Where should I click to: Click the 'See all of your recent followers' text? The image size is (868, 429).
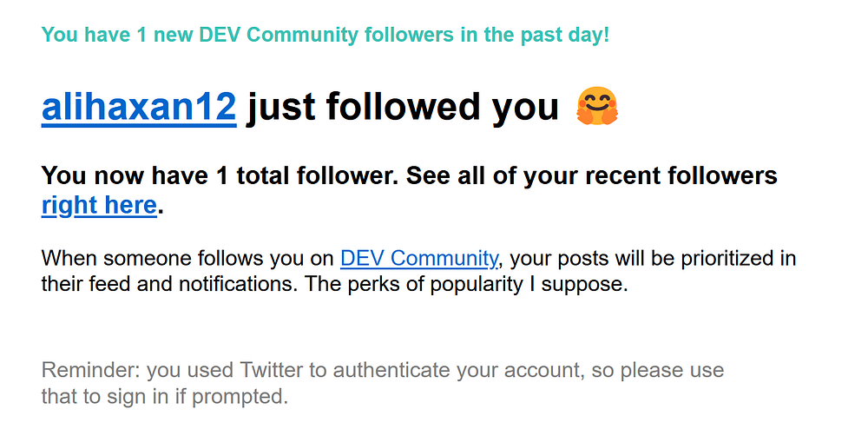click(592, 175)
